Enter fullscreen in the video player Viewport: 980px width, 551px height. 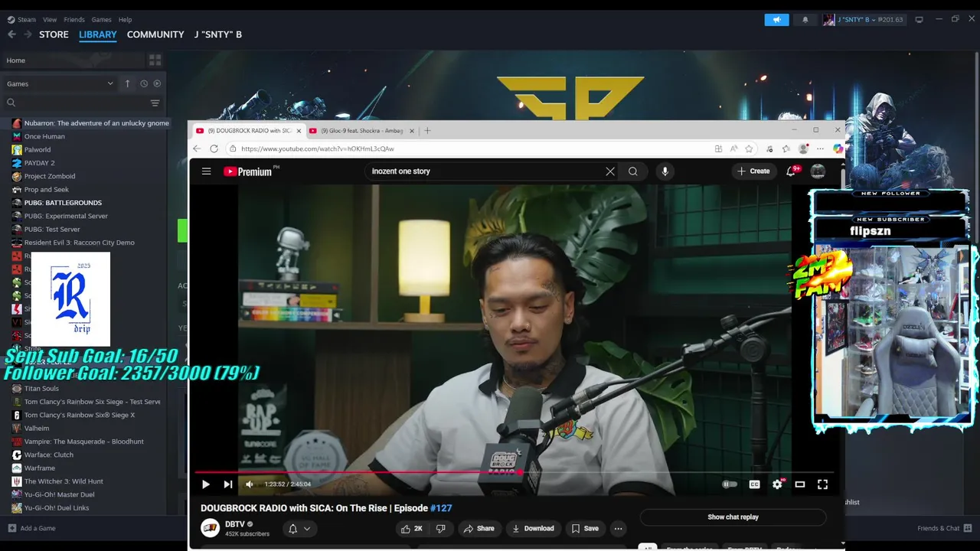[823, 484]
